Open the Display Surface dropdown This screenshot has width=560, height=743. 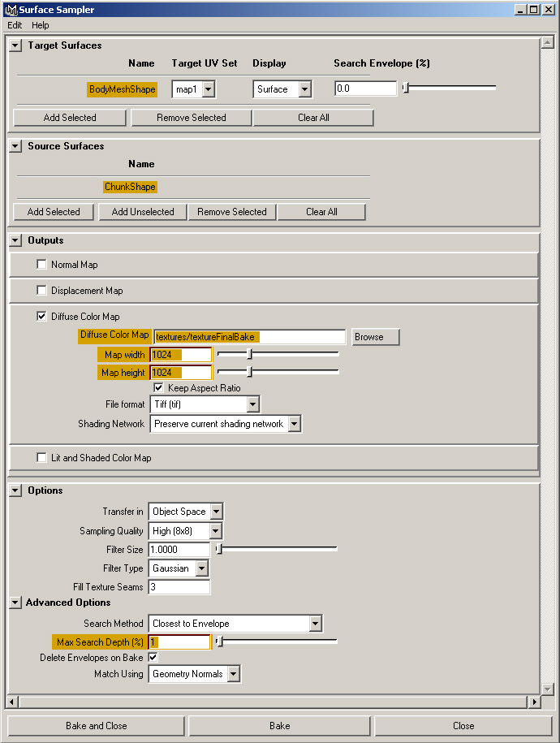pos(282,89)
